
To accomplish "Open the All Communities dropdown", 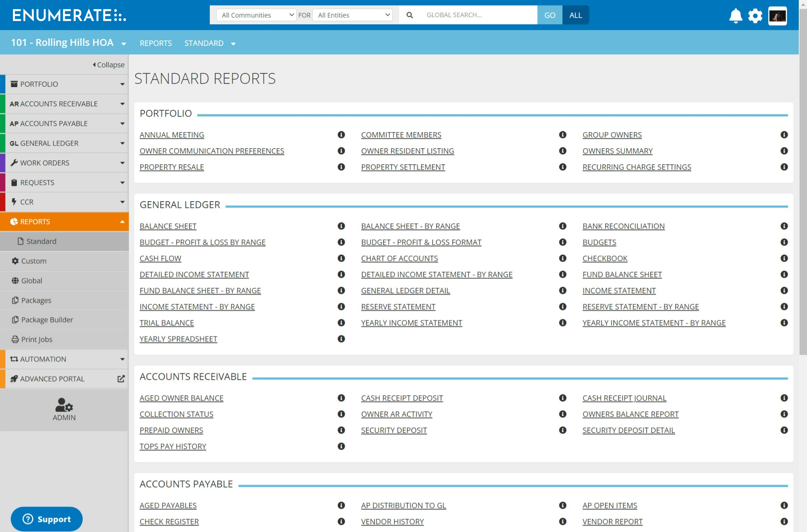I will pyautogui.click(x=255, y=15).
